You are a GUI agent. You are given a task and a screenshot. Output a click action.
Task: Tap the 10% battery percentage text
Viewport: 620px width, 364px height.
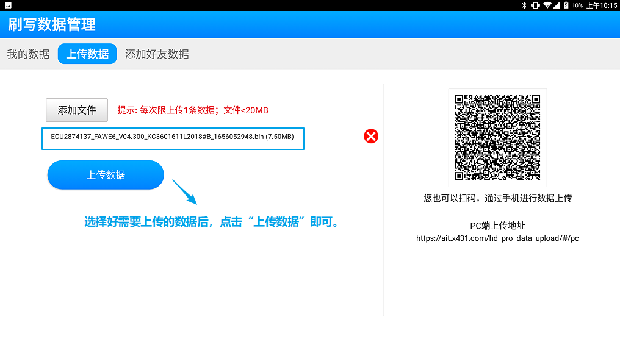577,5
